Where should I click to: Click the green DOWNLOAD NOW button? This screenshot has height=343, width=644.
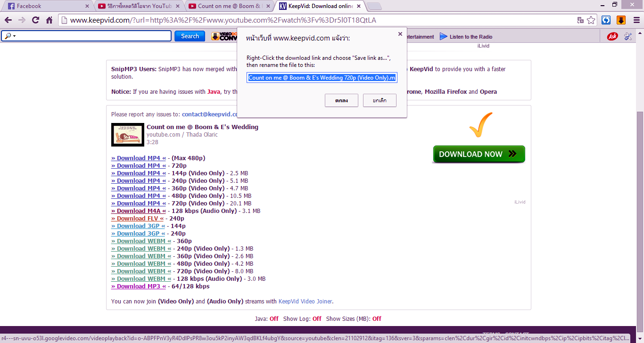(x=478, y=154)
